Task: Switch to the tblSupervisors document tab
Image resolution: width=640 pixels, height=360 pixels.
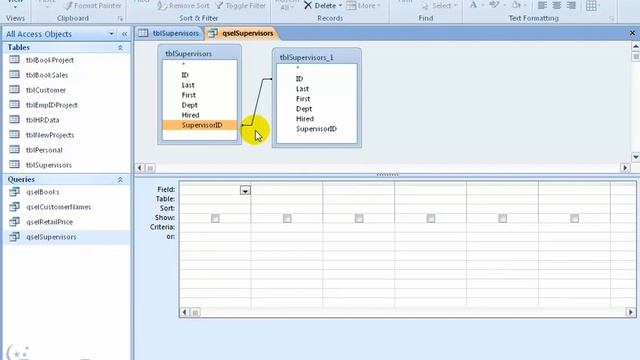Action: (169, 33)
